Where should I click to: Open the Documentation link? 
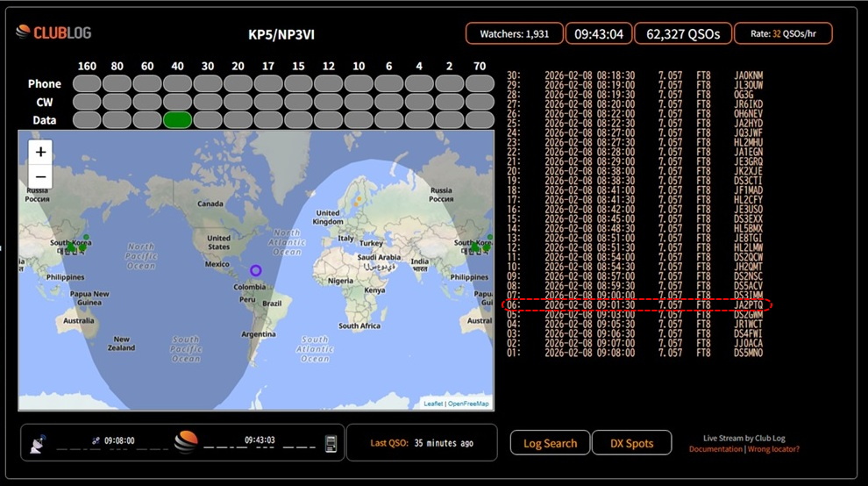[x=715, y=449]
